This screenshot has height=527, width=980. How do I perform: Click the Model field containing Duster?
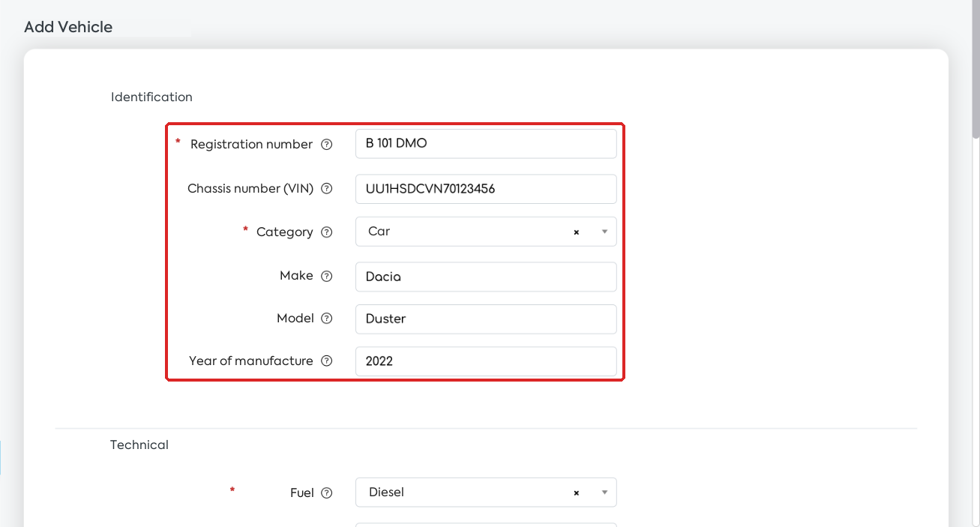(486, 319)
